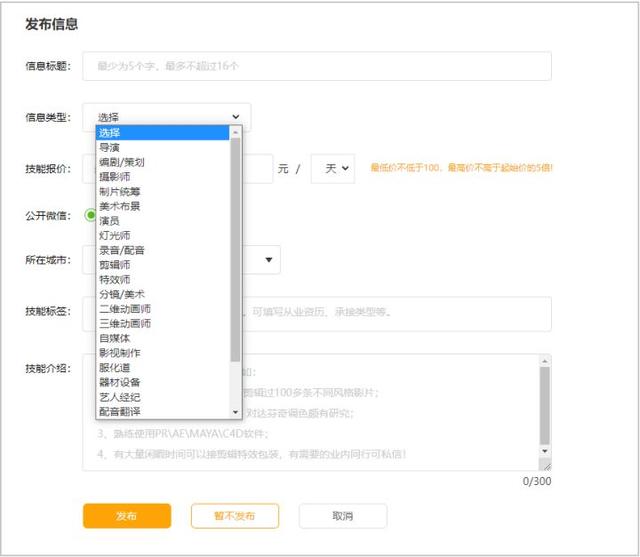640x557 pixels.
Task: Select 编剧/策划 option
Action: tap(162, 162)
